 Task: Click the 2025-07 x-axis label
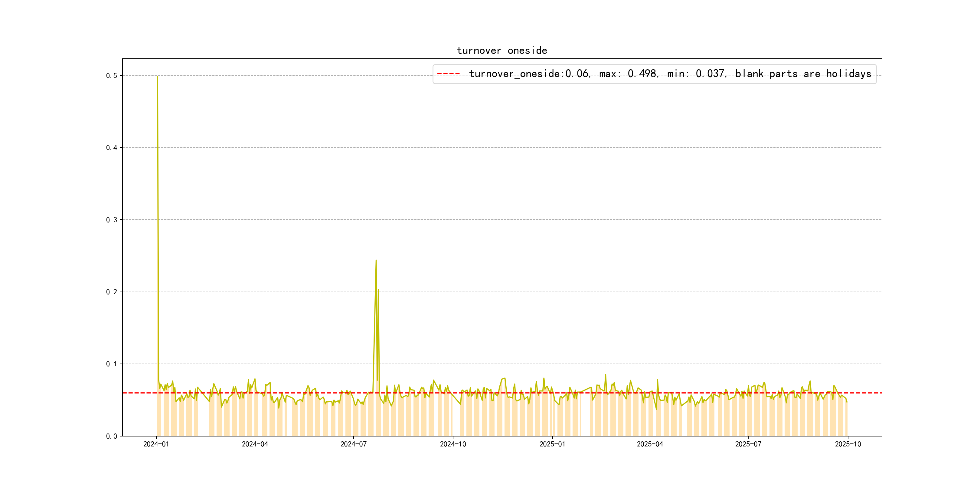(748, 444)
